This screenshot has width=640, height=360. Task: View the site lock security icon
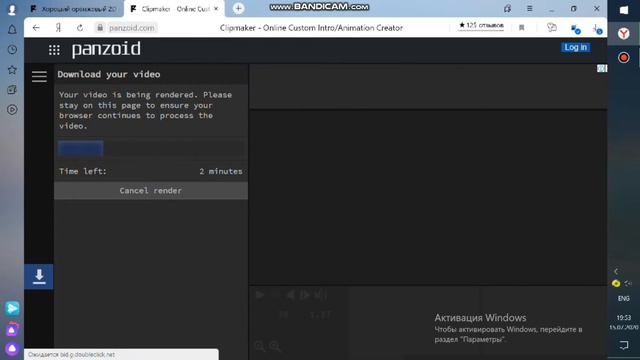100,28
